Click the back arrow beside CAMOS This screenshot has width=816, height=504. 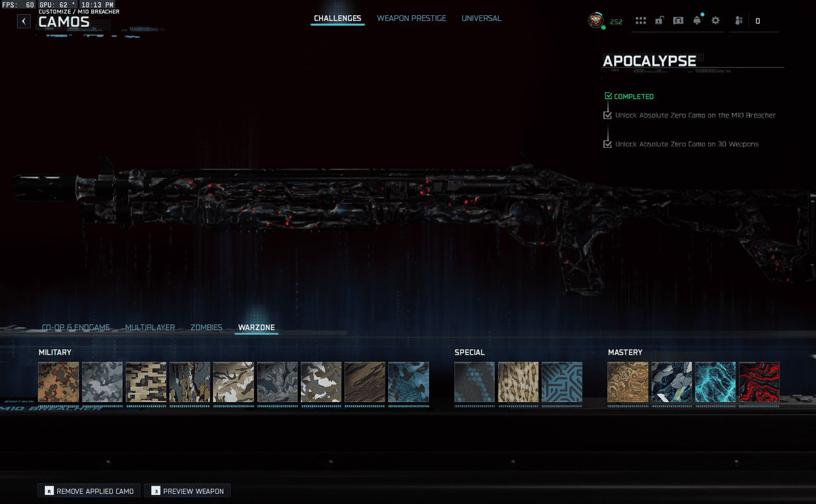24,21
